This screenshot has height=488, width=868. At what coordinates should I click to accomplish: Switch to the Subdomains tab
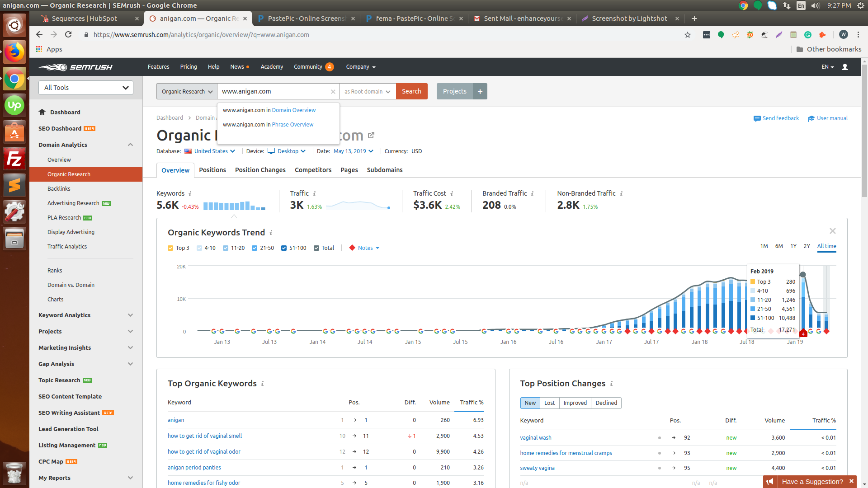pyautogui.click(x=385, y=170)
